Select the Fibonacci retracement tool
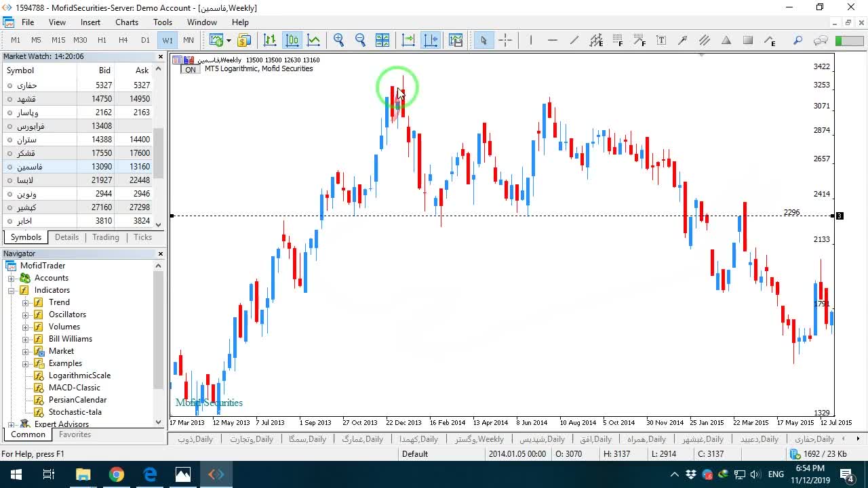The height and width of the screenshot is (488, 868). (618, 40)
